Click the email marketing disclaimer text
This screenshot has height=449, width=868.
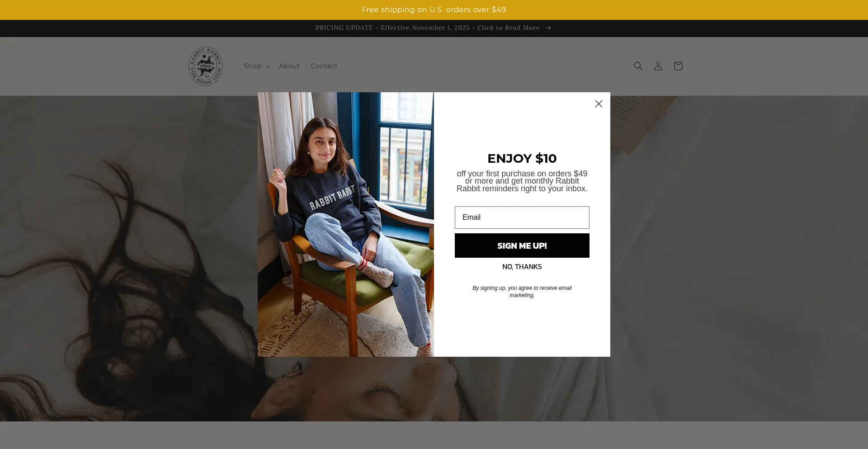click(522, 292)
